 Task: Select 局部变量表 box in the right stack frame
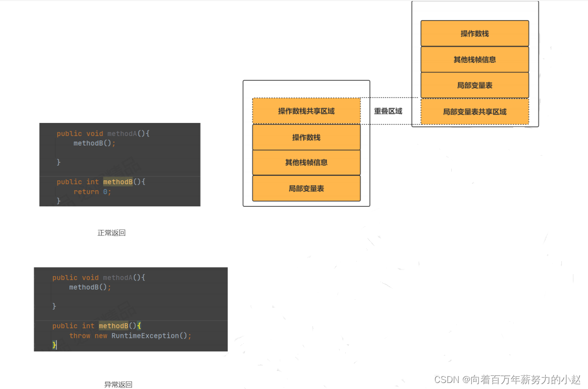pyautogui.click(x=474, y=85)
